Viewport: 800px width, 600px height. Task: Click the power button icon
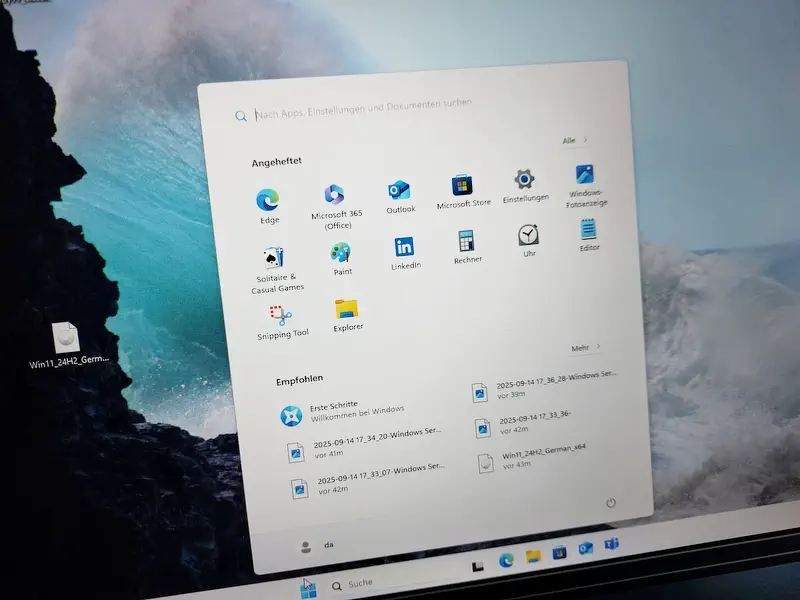point(610,503)
